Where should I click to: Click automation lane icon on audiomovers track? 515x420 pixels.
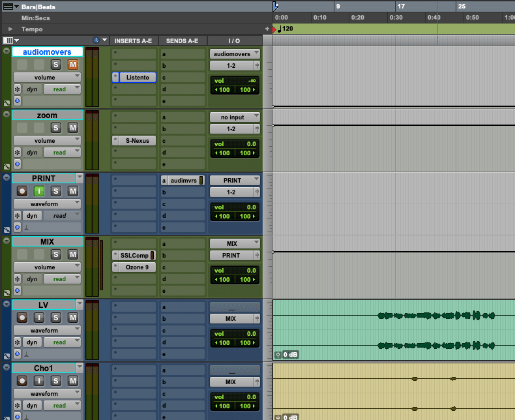(x=7, y=103)
